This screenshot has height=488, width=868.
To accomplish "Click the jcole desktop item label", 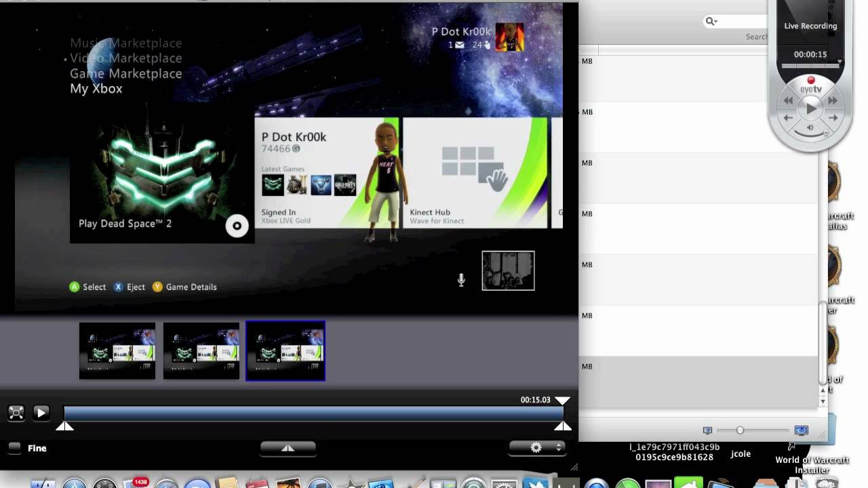I will (x=741, y=453).
